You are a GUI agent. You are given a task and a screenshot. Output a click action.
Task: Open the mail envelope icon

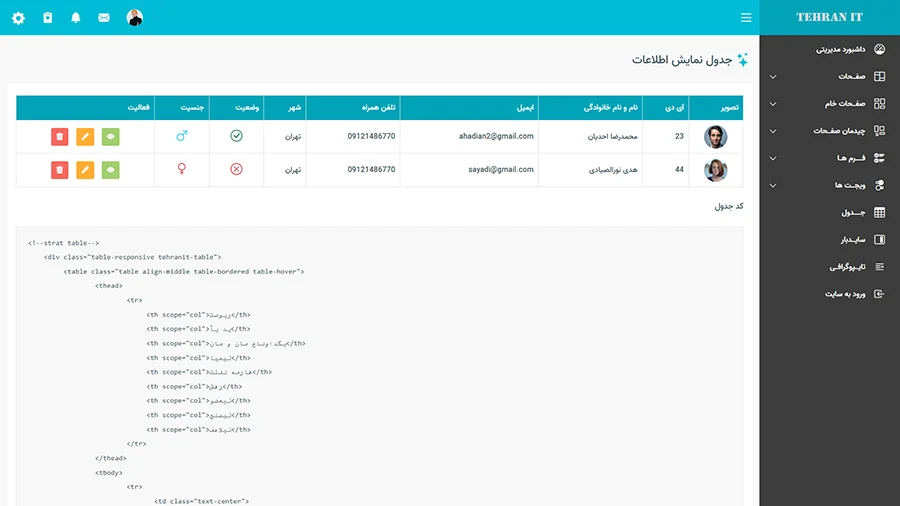104,18
